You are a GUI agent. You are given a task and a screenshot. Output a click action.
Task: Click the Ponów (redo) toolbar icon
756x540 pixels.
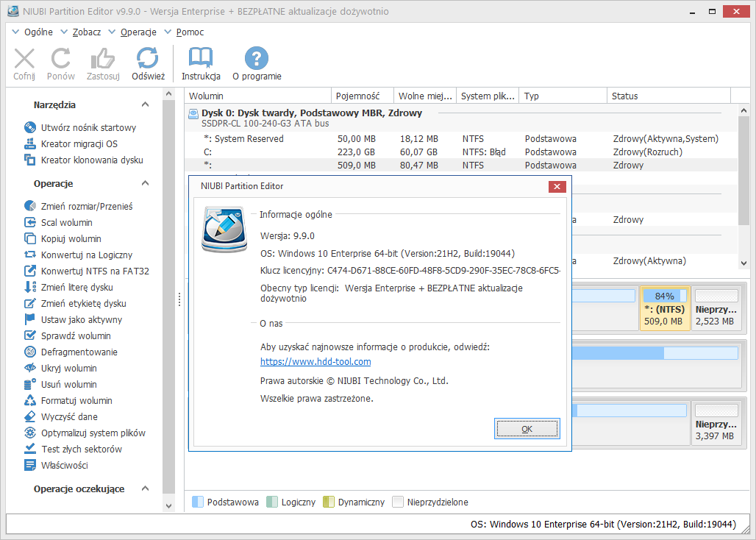(x=61, y=59)
